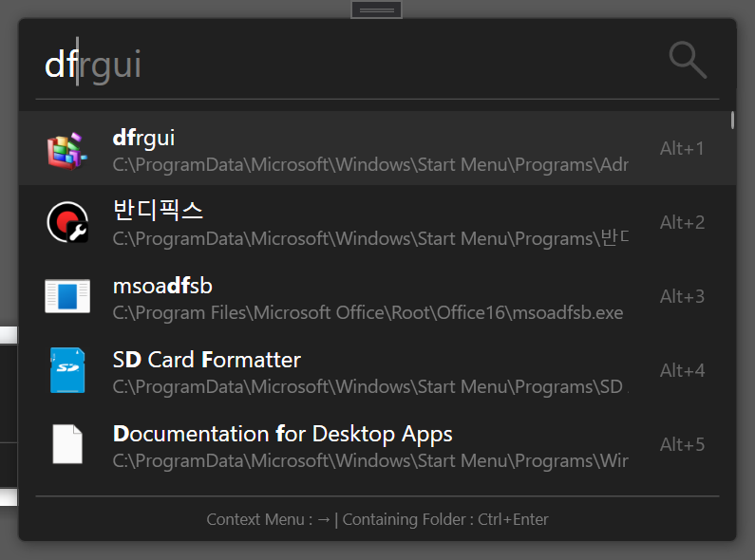Click the msoadfsb application icon
The width and height of the screenshot is (755, 560).
tap(67, 296)
